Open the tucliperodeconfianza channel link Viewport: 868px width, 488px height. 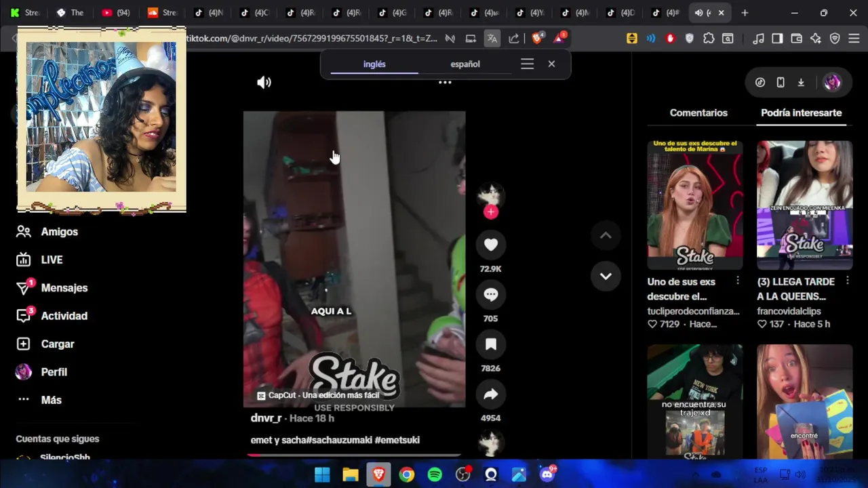(693, 311)
